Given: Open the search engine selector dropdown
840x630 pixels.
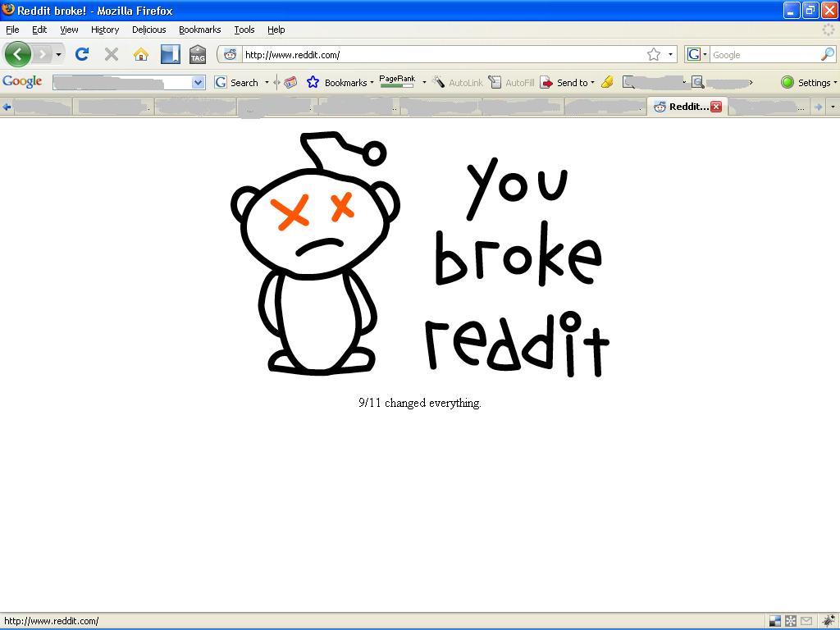Looking at the screenshot, I should tap(697, 55).
